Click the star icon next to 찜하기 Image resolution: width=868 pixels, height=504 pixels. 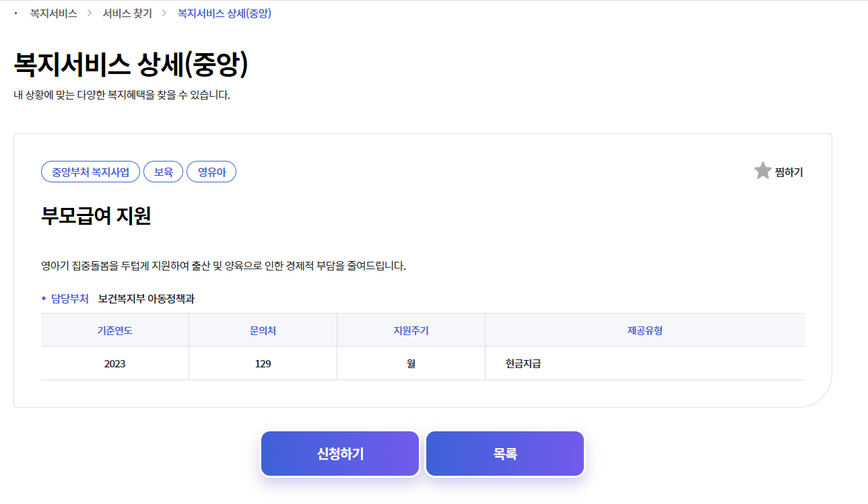pyautogui.click(x=762, y=170)
